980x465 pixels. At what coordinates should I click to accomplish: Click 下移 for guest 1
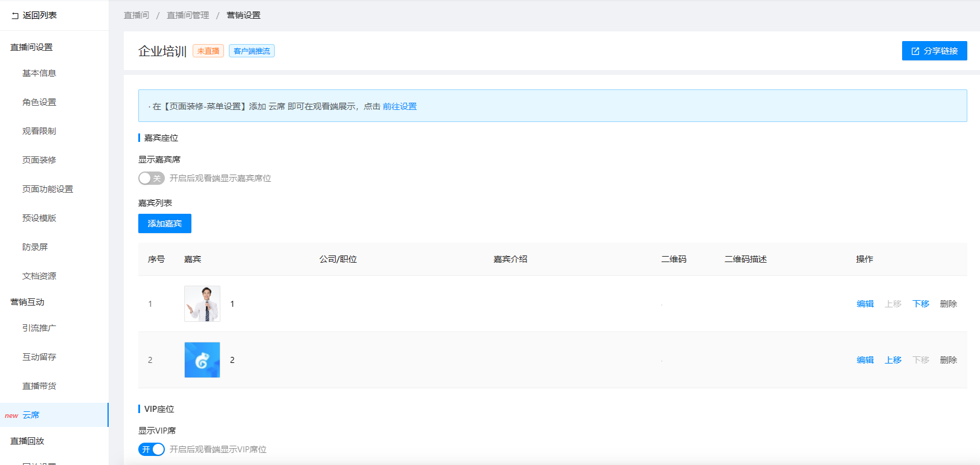921,304
